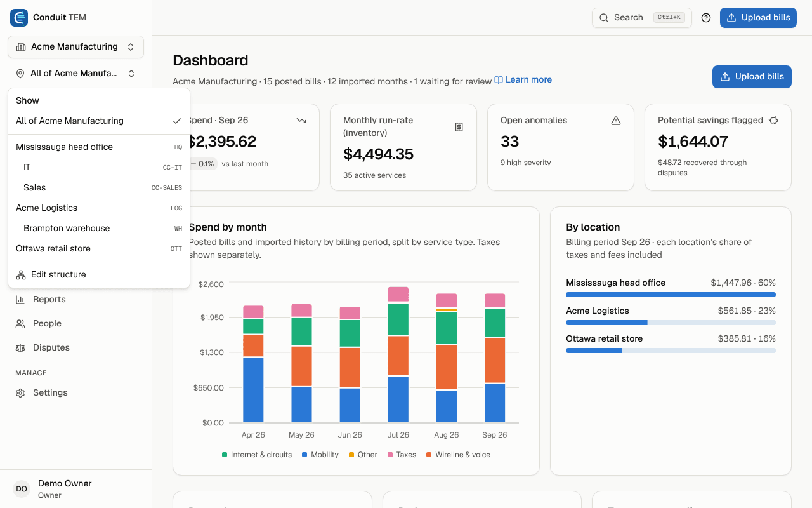Click the book icon next to Learn more

499,80
